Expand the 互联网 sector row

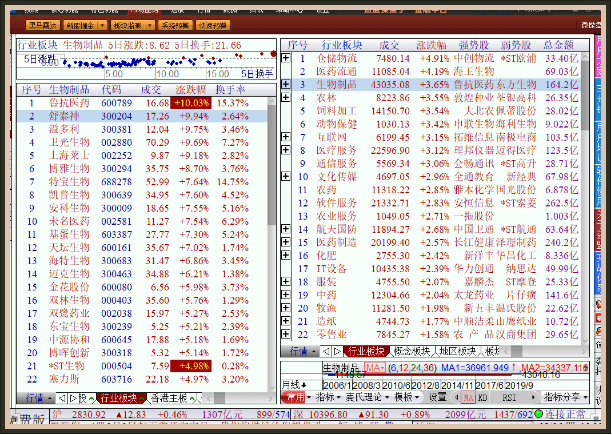[286, 137]
